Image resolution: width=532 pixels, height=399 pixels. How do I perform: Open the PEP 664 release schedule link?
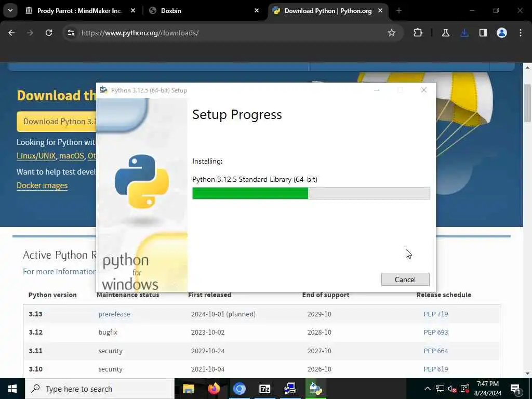436,351
